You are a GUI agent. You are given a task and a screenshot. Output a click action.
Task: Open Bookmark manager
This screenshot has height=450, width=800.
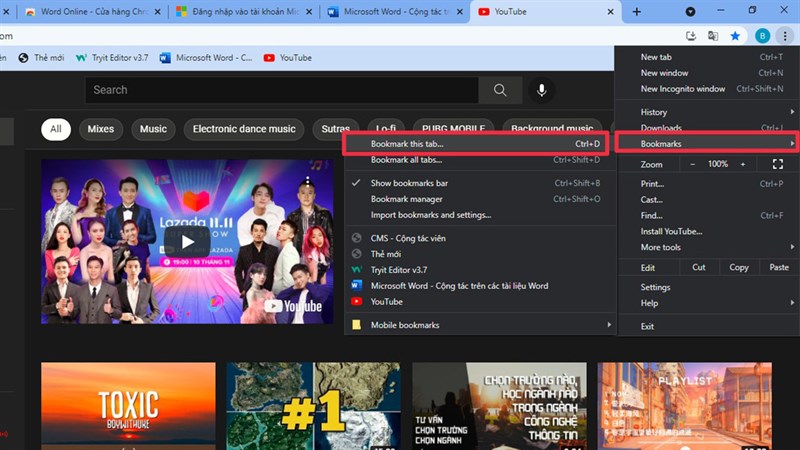coord(480,199)
